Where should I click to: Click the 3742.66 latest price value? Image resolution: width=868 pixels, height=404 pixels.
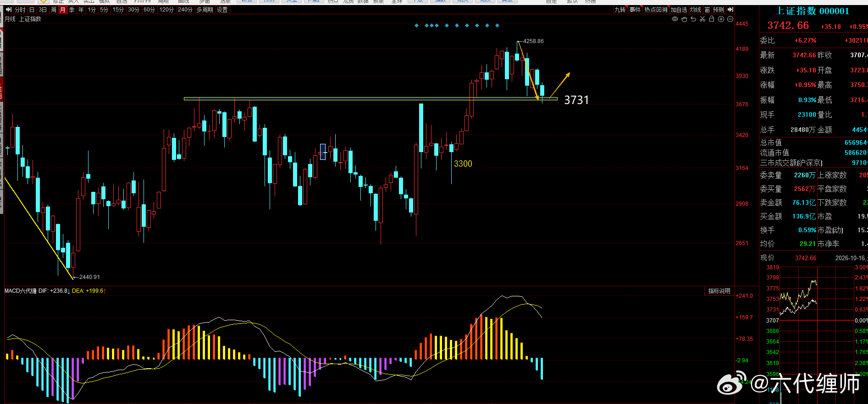click(804, 55)
